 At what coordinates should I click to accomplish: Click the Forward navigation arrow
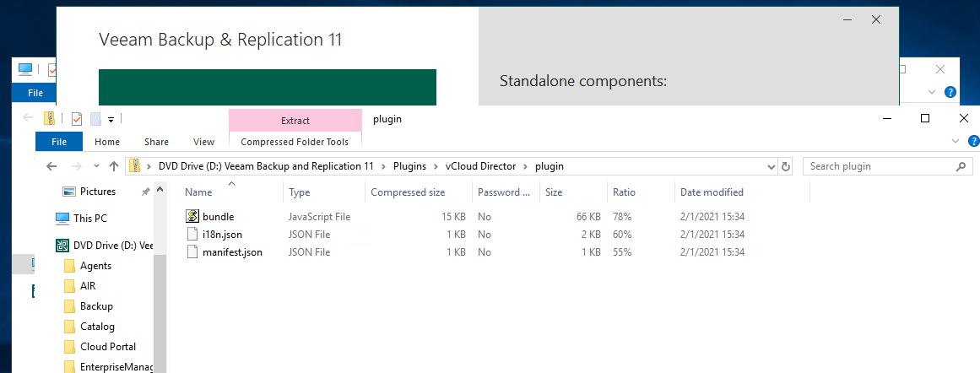coord(76,166)
